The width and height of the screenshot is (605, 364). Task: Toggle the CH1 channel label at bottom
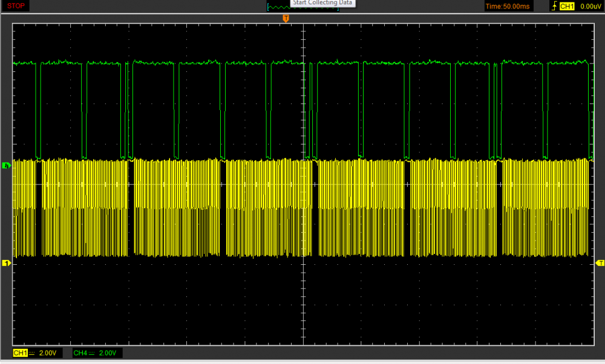(19, 353)
